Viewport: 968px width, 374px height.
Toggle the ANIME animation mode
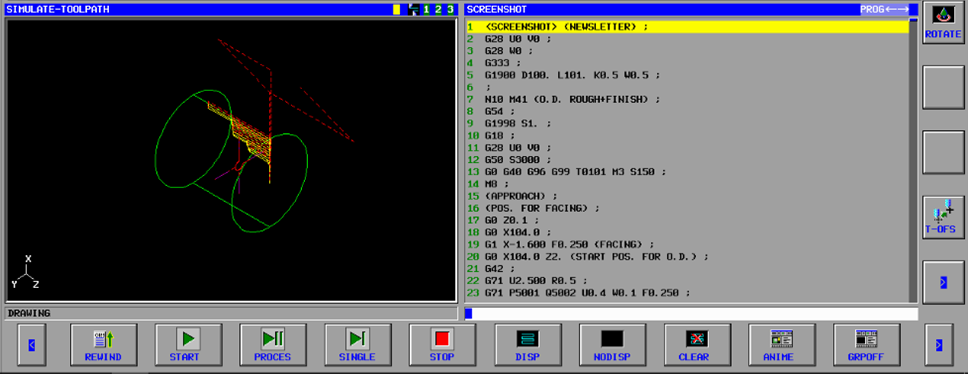[782, 345]
